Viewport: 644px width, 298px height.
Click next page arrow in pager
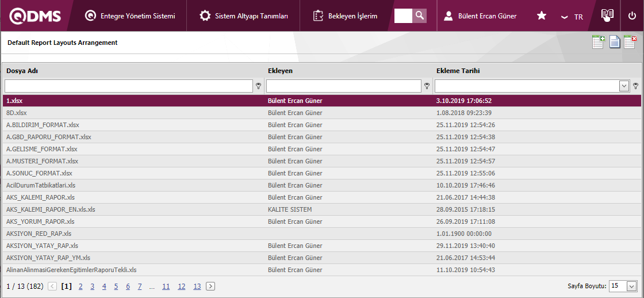[210, 286]
